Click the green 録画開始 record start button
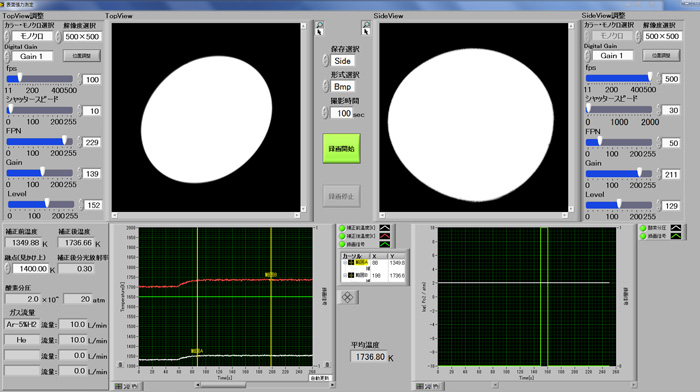Viewport: 700px width, 392px height. (x=342, y=149)
